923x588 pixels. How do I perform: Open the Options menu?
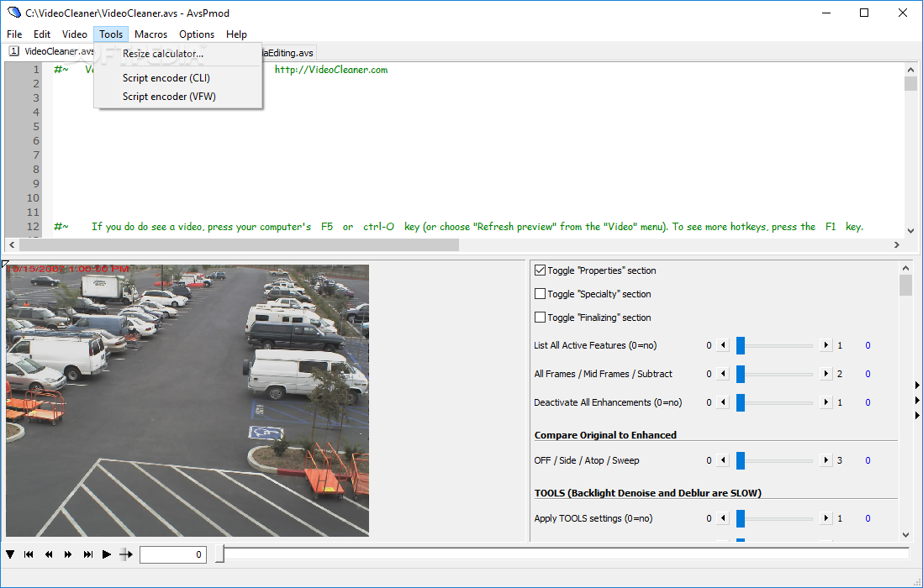[x=197, y=34]
